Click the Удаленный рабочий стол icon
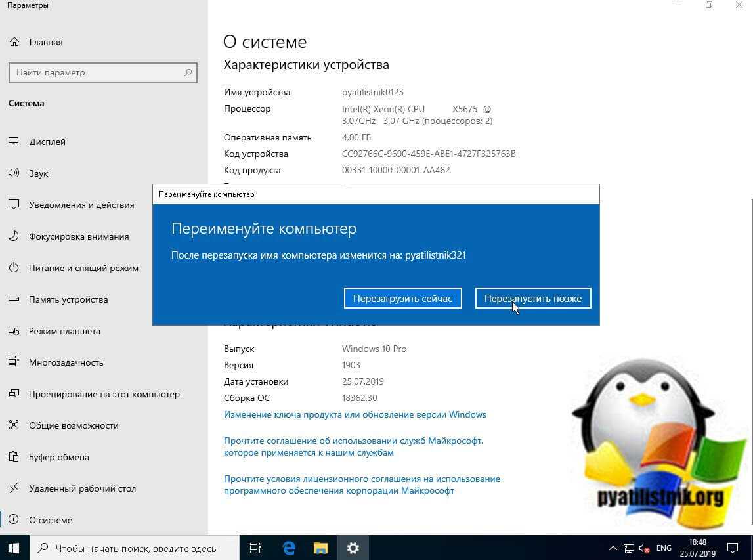 point(14,488)
